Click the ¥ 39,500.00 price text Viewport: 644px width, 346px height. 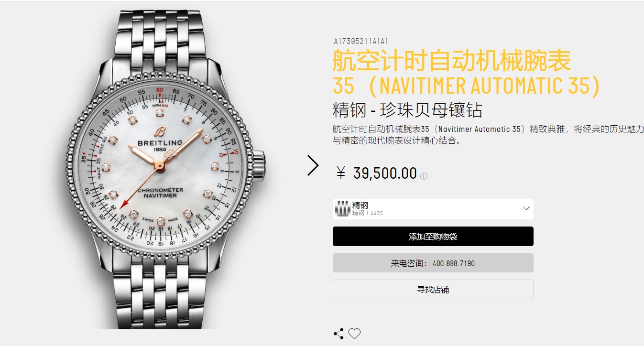(x=376, y=173)
